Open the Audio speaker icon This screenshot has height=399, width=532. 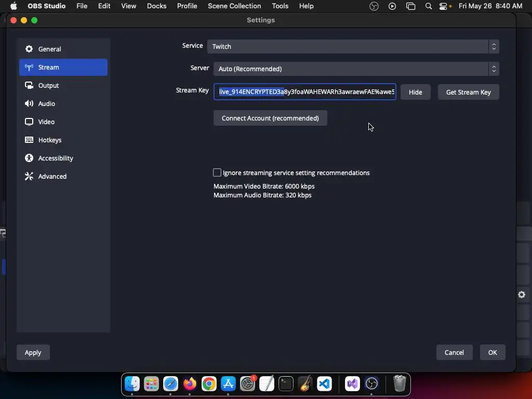[x=29, y=103]
